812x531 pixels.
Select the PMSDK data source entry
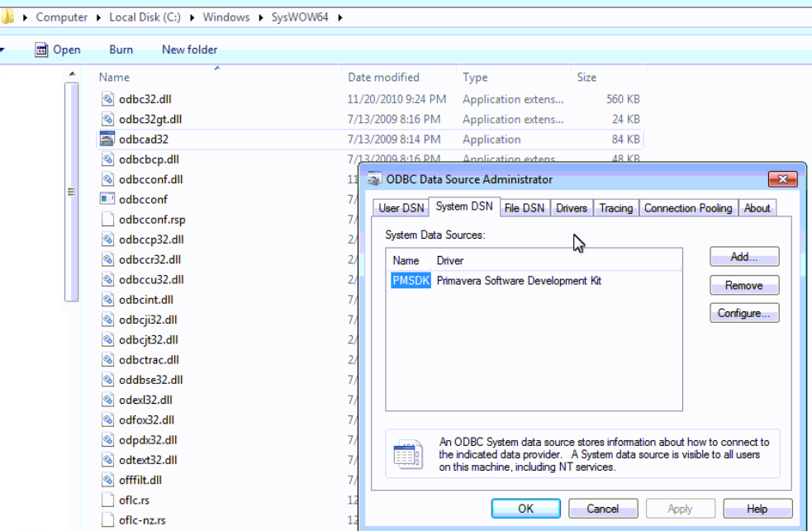(411, 281)
